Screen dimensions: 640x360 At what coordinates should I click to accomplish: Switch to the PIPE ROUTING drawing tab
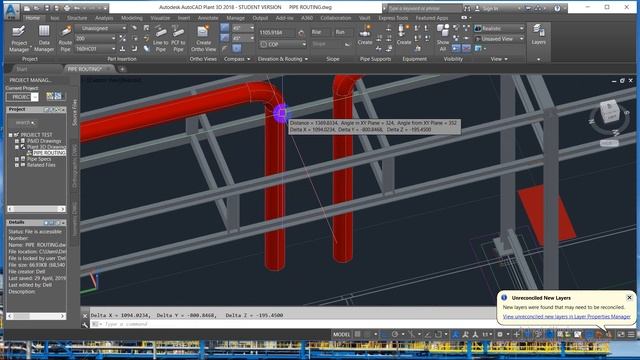coord(84,69)
